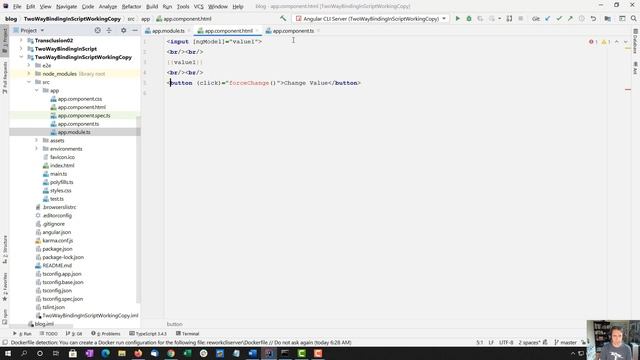The height and width of the screenshot is (360, 640).
Task: Hide the Project panel with the minus icon
Action: coord(135,31)
